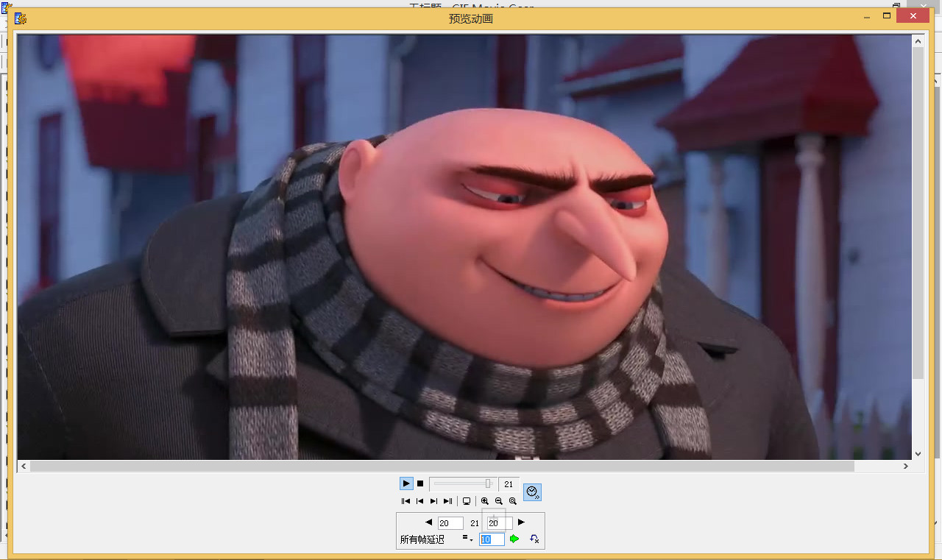Click the left frame number field
This screenshot has height=560, width=942.
(x=450, y=523)
